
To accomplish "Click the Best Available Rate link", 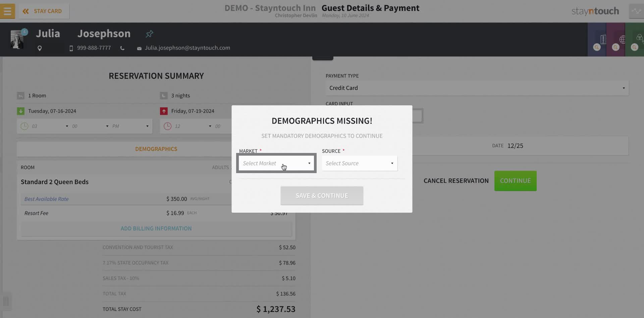I will (46, 199).
